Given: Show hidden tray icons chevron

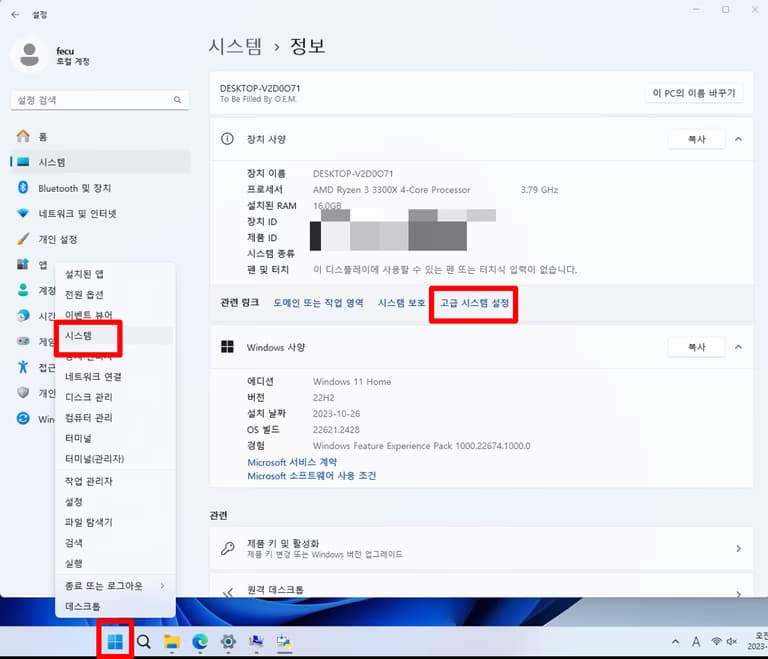Looking at the screenshot, I should (x=675, y=641).
